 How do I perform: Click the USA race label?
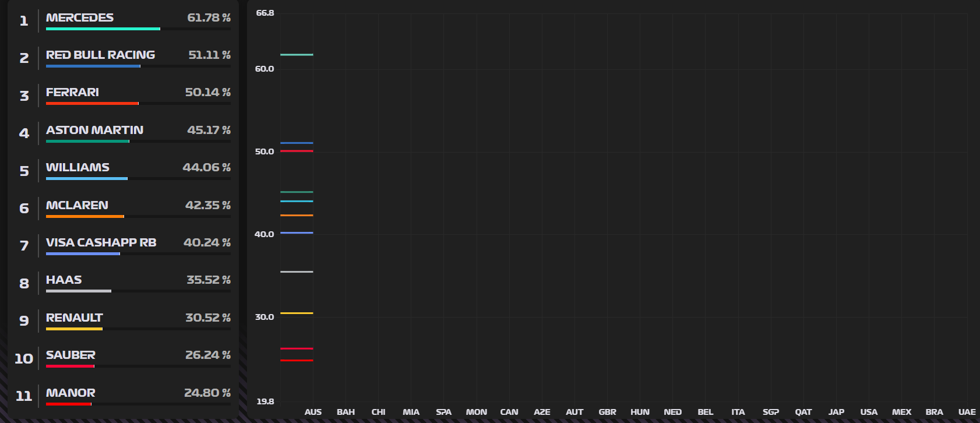click(869, 412)
